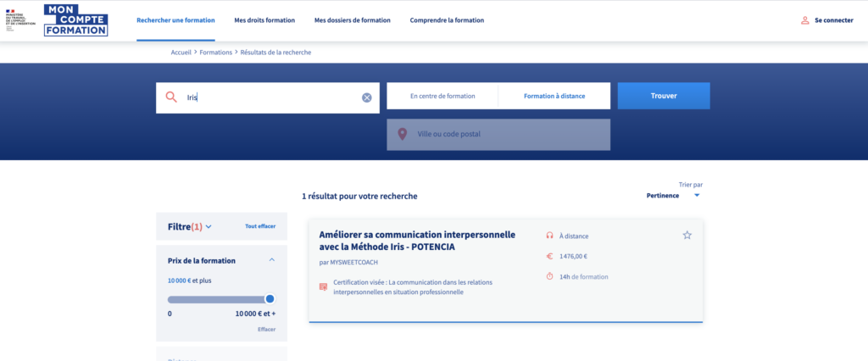Click the 10 000 € et plus value
This screenshot has height=361, width=868.
(189, 280)
